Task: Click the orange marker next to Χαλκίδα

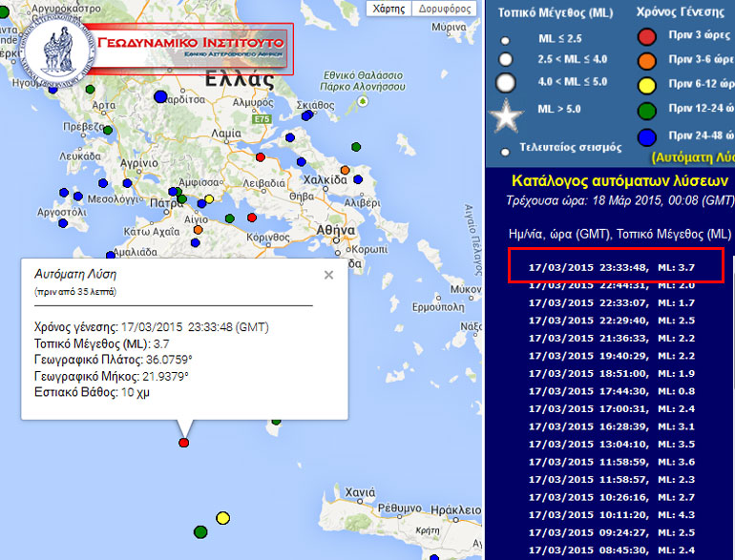Action: click(346, 171)
